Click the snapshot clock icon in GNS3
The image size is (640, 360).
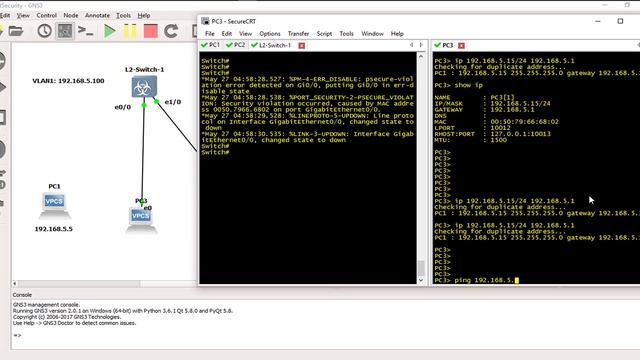(x=44, y=31)
